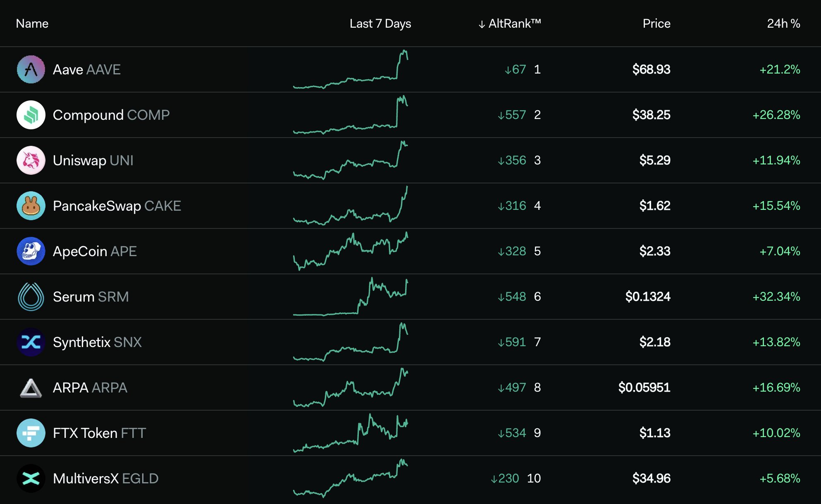This screenshot has height=504, width=821.
Task: Click the Compound coin logo icon
Action: [x=31, y=115]
